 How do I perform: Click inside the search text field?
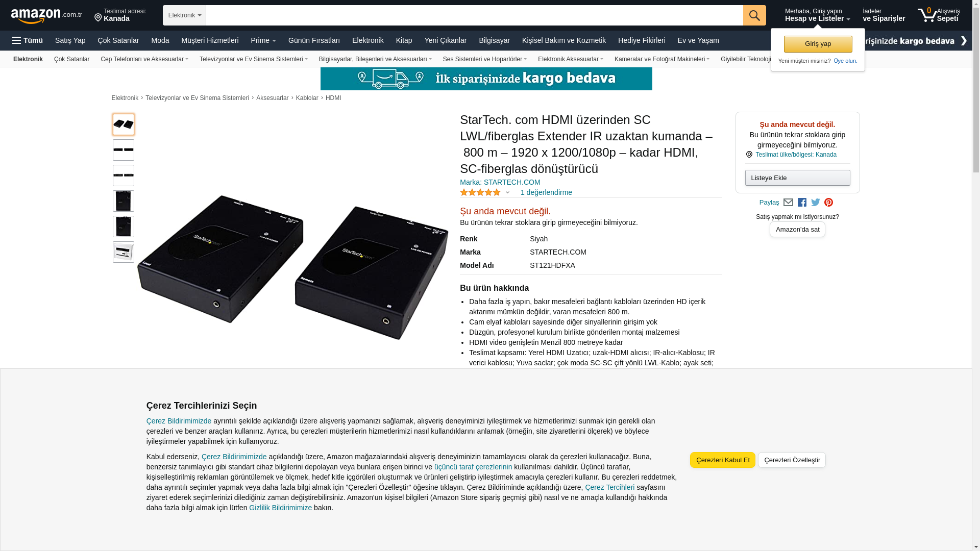point(474,15)
